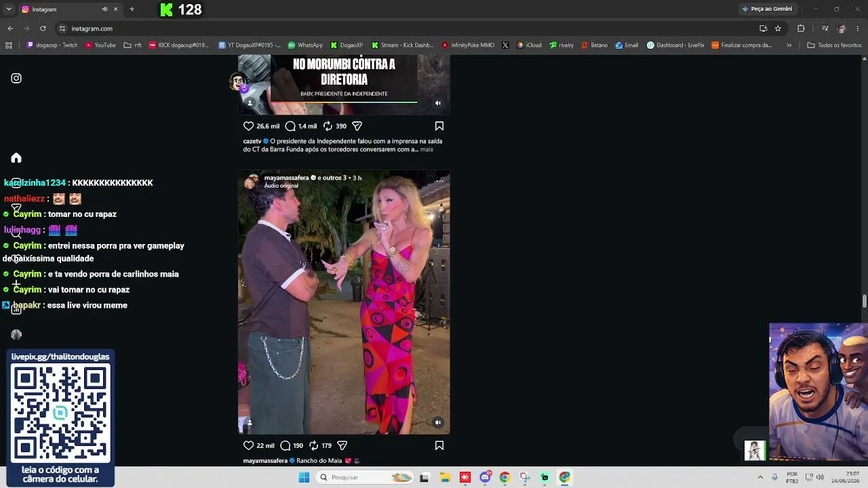This screenshot has width=868, height=488.
Task: Bookmark this page with the star icon
Action: point(778,28)
